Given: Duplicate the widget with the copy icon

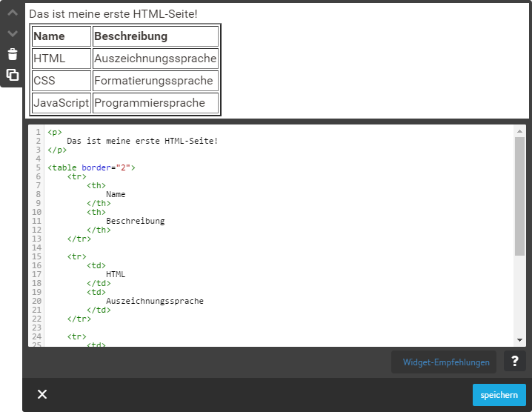Looking at the screenshot, I should coord(12,75).
